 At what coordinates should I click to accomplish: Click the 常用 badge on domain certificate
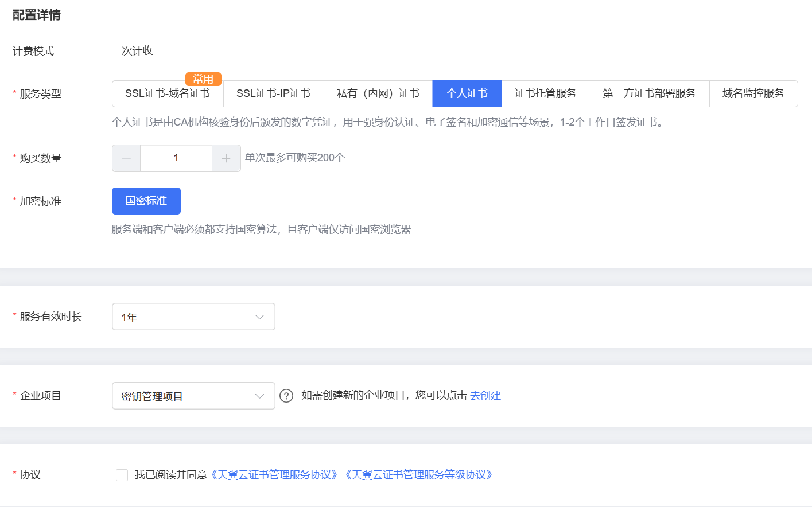pyautogui.click(x=203, y=79)
